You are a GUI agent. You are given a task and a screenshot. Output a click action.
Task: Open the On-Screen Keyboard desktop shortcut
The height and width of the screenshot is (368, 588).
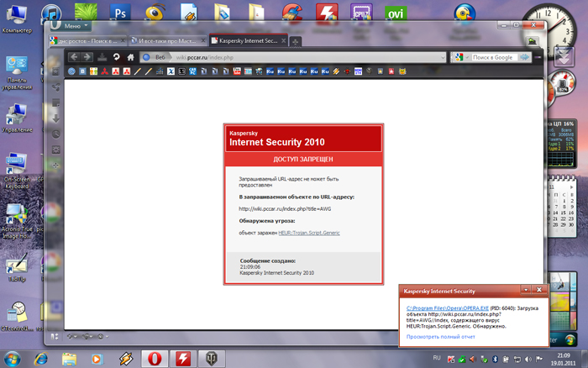tap(17, 171)
